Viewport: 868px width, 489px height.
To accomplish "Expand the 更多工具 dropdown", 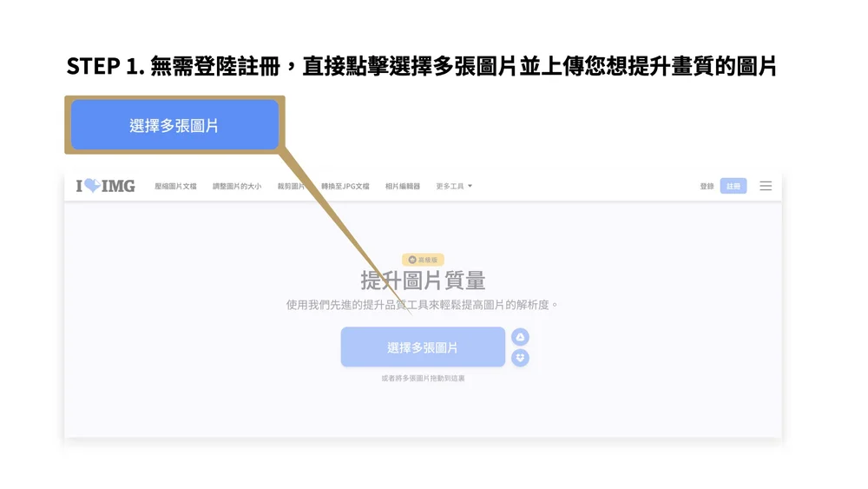I will point(454,186).
